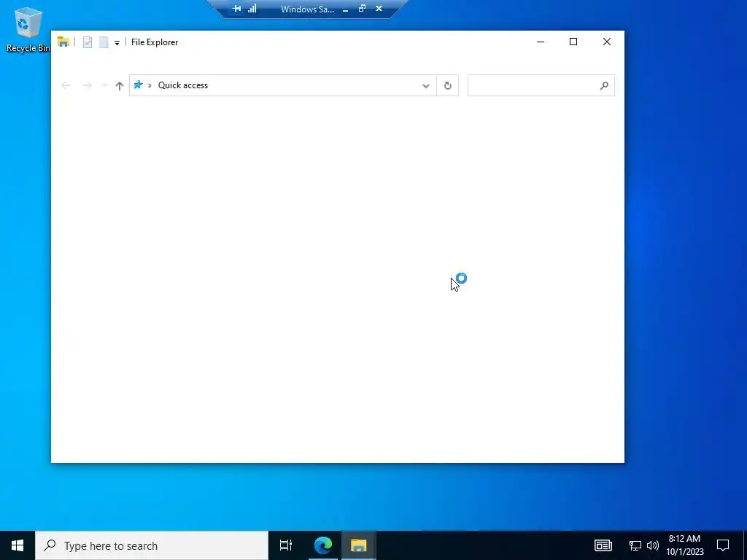Refresh the Quick access view
The height and width of the screenshot is (560, 747).
click(448, 86)
